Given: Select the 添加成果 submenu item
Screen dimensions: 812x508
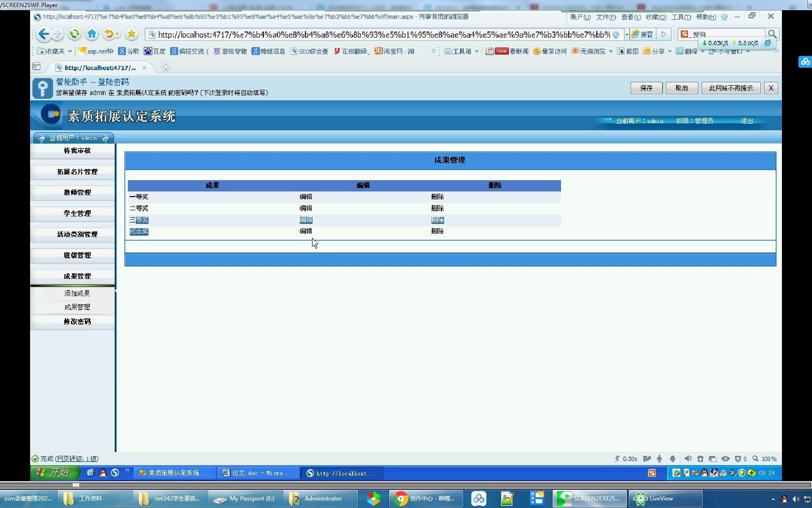Looking at the screenshot, I should tap(77, 293).
